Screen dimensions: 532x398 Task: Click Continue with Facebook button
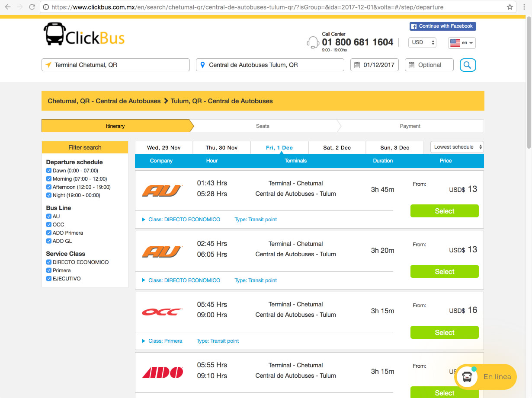tap(443, 26)
